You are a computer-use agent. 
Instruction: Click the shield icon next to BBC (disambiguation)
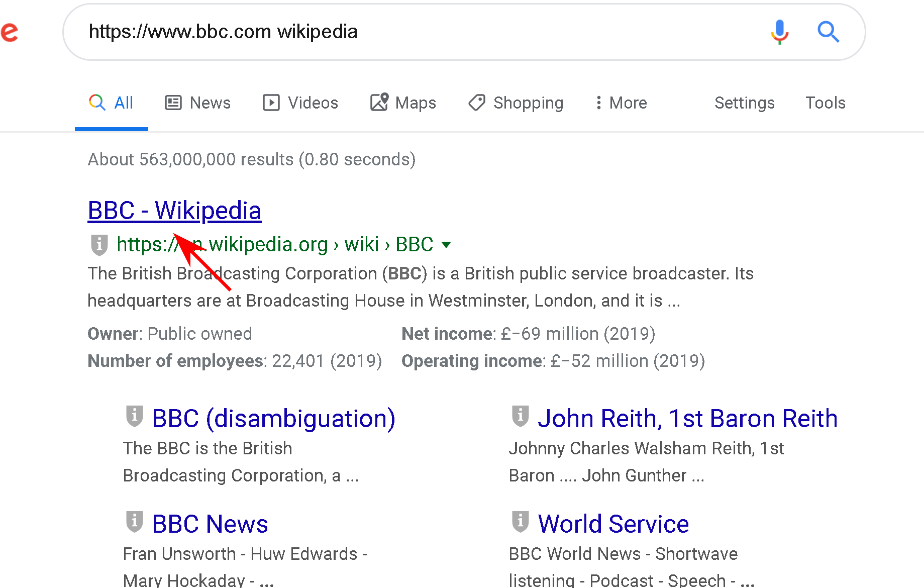coord(134,416)
